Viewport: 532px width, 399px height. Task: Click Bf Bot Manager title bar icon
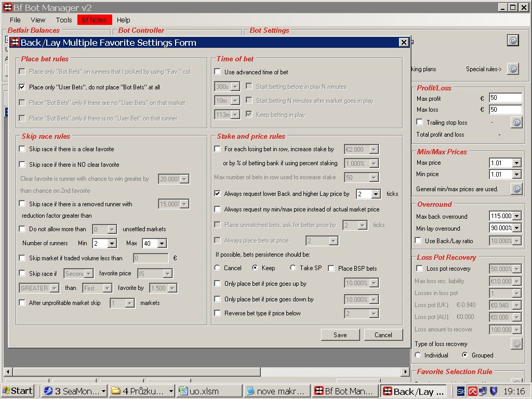point(7,7)
